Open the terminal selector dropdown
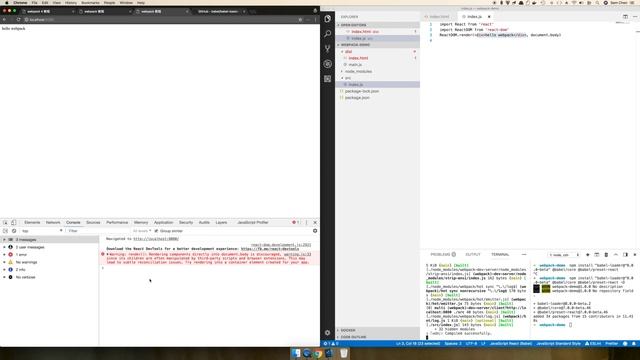 [564, 255]
